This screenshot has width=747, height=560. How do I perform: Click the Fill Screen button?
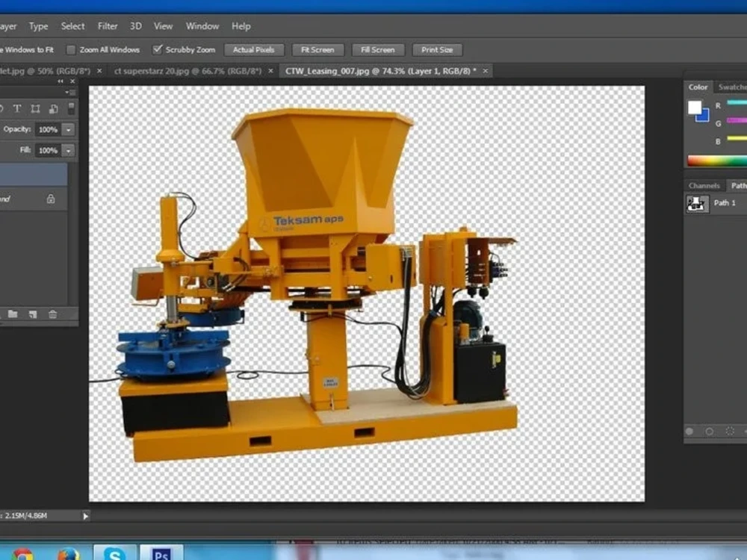coord(378,49)
